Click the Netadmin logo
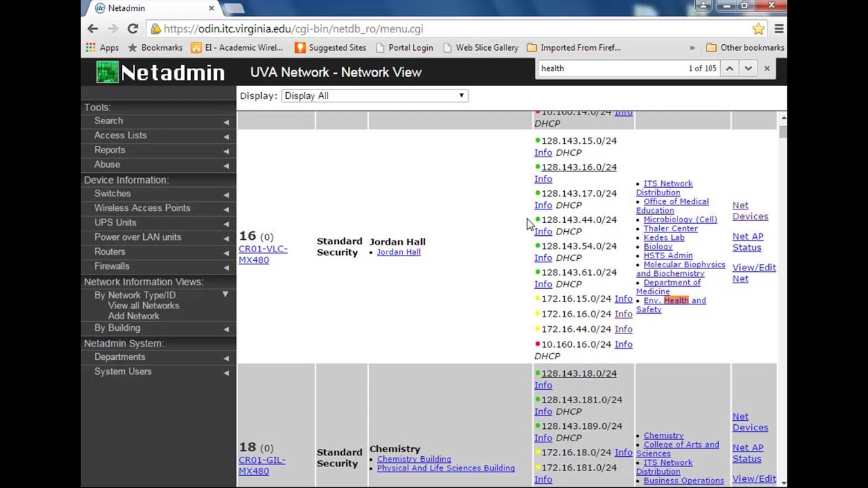Screen dimensions: 868x488 [160, 73]
